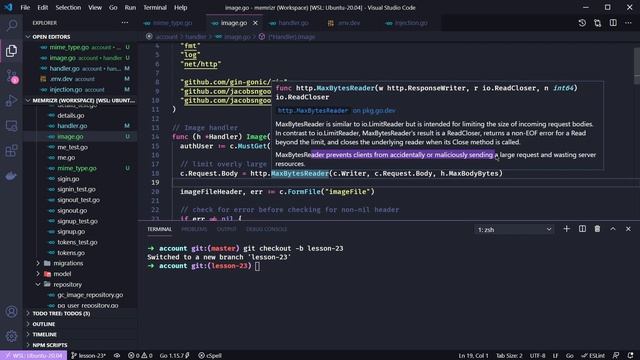Screen dimensions: 640x360
Task: Toggle ESLint status bar item
Action: (x=593, y=356)
